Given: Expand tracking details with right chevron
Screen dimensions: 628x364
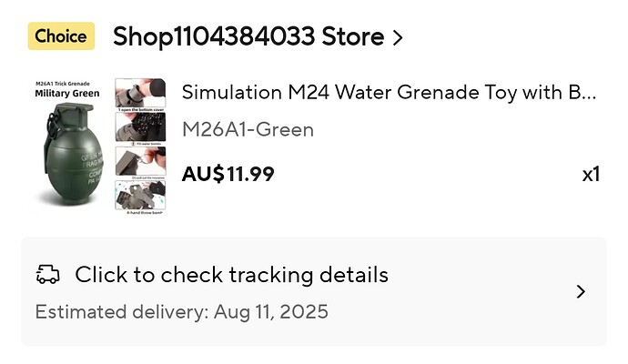Looking at the screenshot, I should [x=581, y=291].
